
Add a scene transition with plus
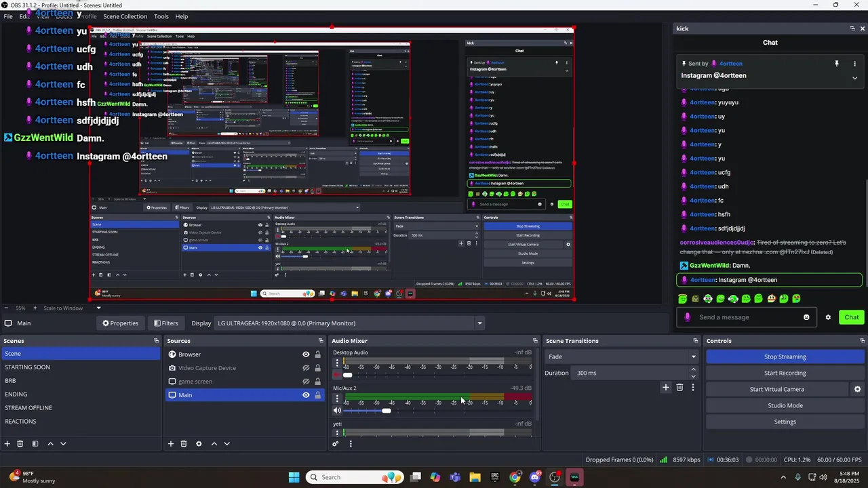coord(666,388)
